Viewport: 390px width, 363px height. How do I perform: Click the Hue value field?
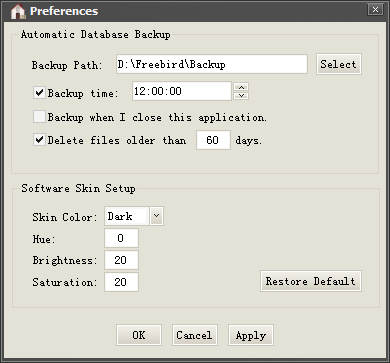tap(121, 238)
